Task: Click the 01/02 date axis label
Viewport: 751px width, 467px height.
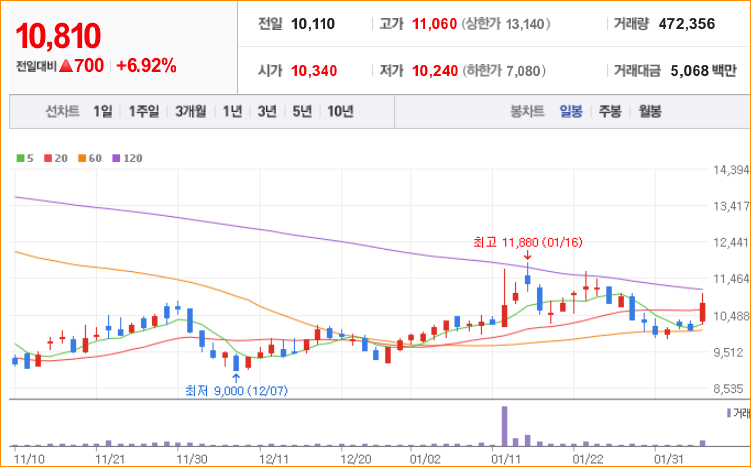Action: click(425, 459)
